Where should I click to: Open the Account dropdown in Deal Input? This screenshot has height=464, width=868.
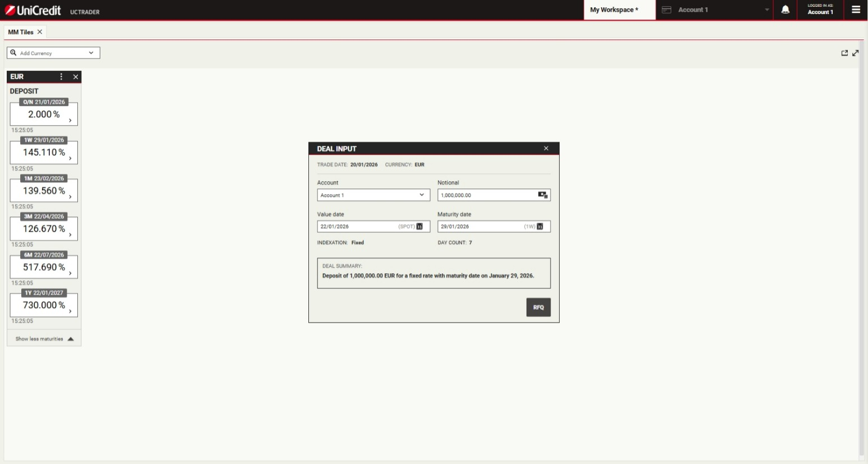[373, 195]
